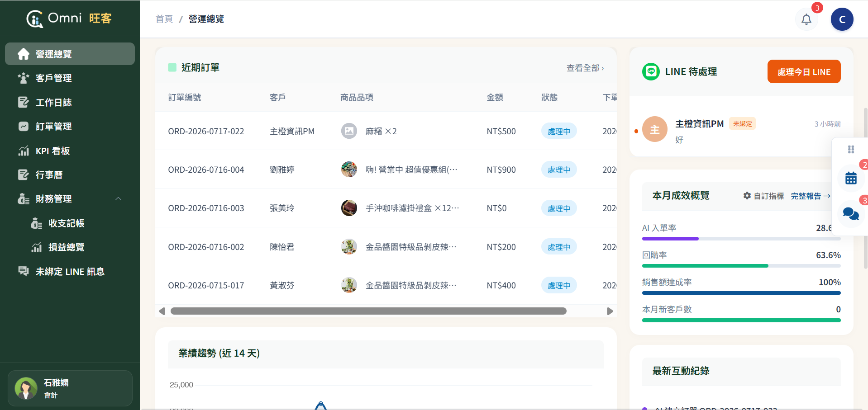Click customer name 劉雅婷
This screenshot has height=410, width=868.
(x=282, y=170)
